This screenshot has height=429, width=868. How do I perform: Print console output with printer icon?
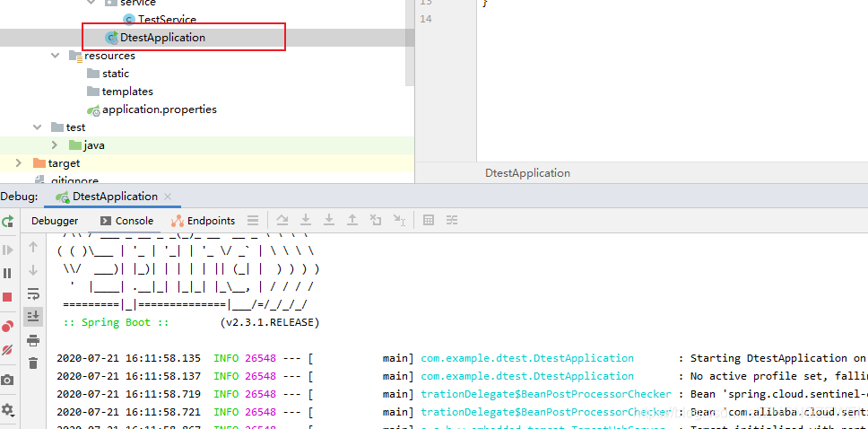33,340
